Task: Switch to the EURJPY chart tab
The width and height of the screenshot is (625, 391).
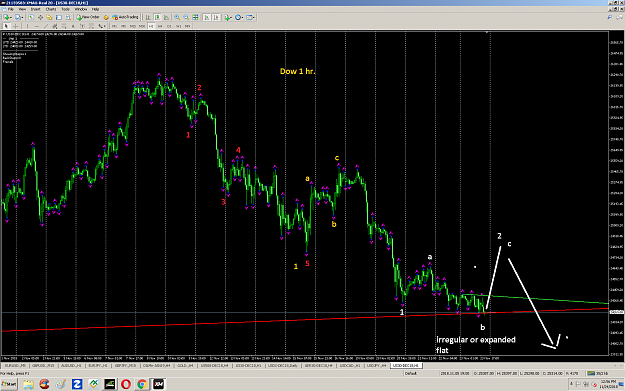Action: 98,365
